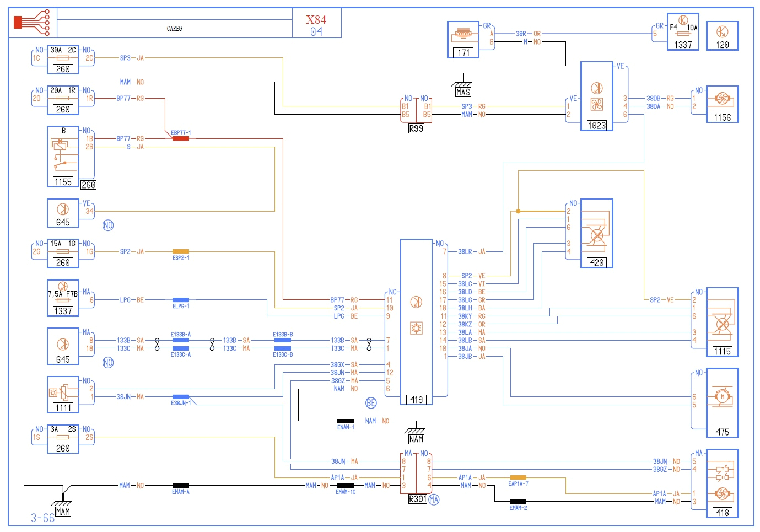Select the recirculation flap motor icon in 420

[597, 234]
